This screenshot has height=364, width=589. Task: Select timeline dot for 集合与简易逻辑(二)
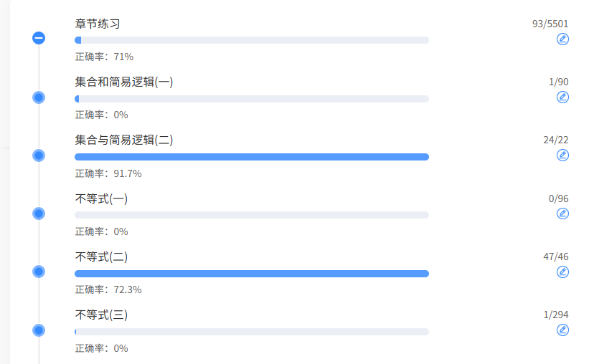click(39, 155)
